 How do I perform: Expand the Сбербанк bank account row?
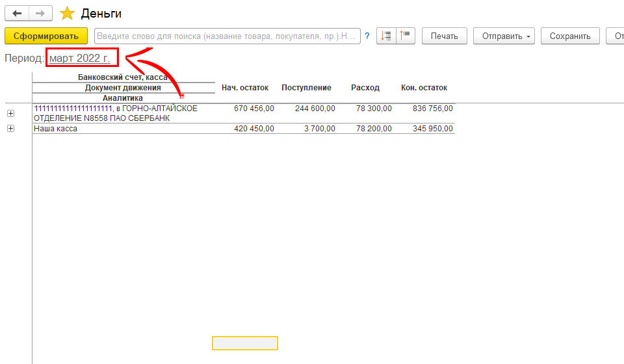click(x=10, y=113)
